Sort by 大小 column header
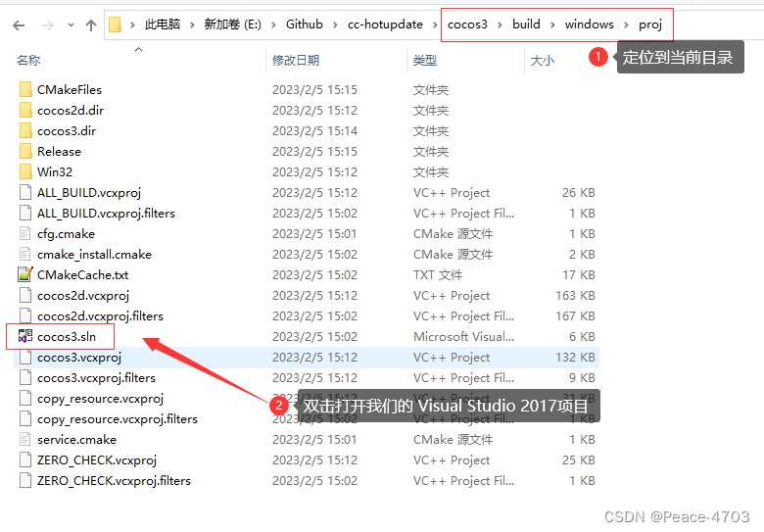The width and height of the screenshot is (764, 532). tap(543, 61)
